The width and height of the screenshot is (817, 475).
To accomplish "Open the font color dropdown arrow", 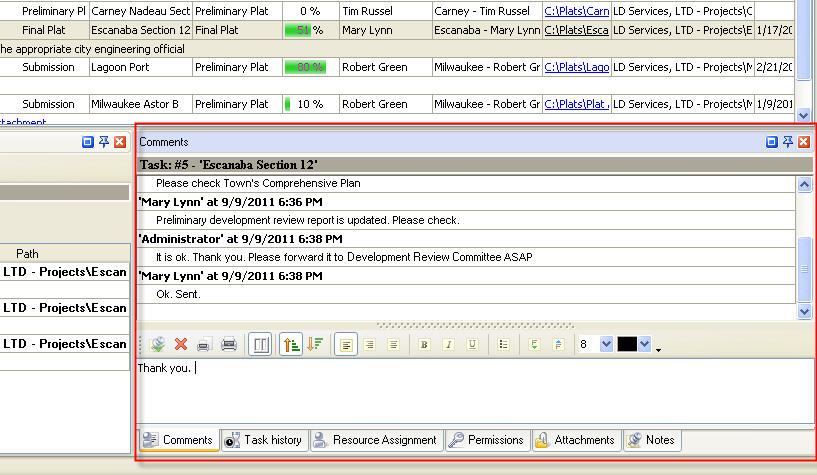I will [x=645, y=344].
